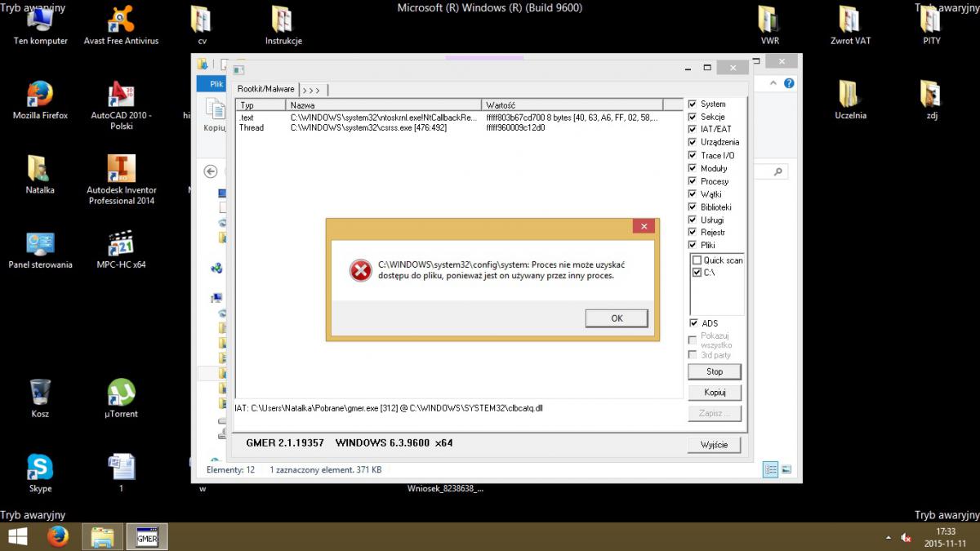This screenshot has height=551, width=980.
Task: Switch to GMER taskbar button
Action: pos(147,536)
